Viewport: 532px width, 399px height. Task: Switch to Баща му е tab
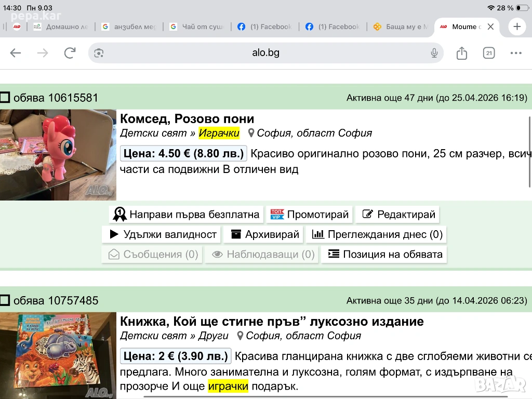pos(401,26)
